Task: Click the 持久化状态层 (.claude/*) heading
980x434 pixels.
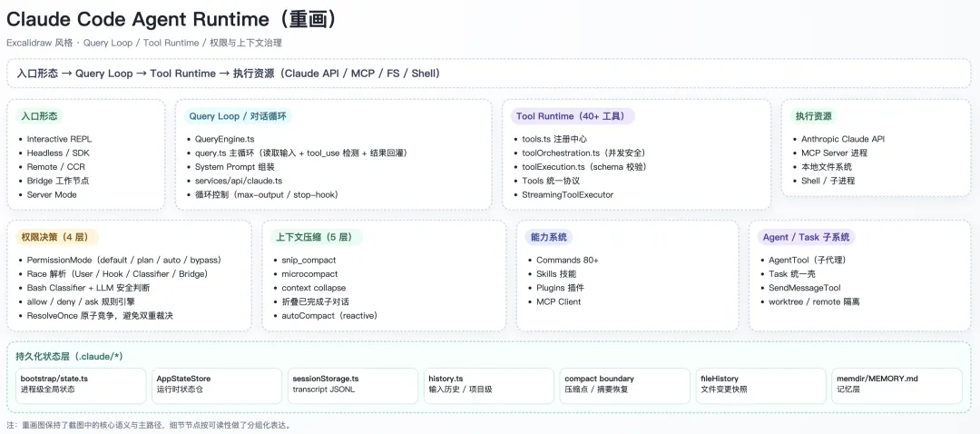Action: (x=69, y=357)
